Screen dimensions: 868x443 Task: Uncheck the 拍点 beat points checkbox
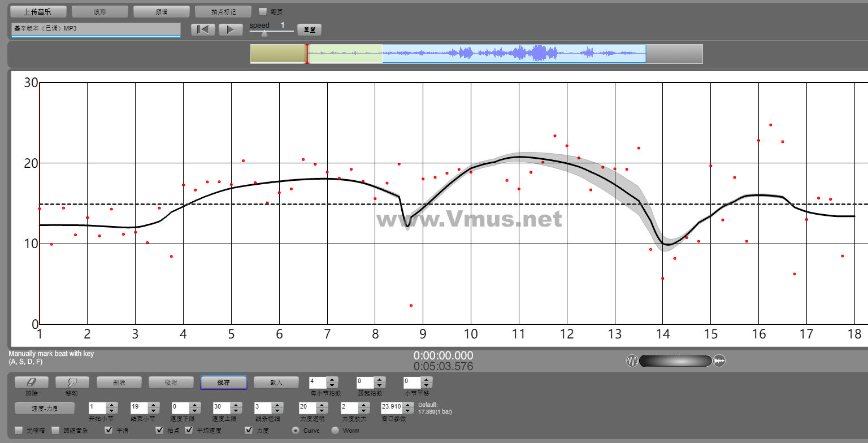[160, 430]
